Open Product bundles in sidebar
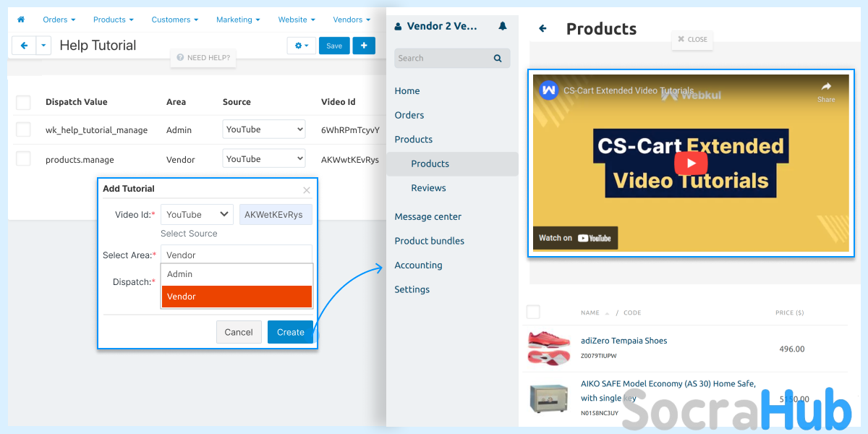The width and height of the screenshot is (868, 434). tap(430, 241)
